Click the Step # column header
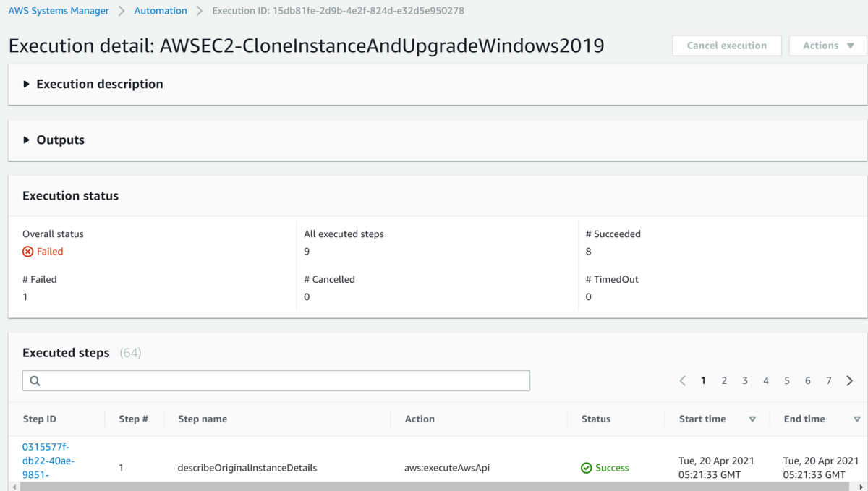This screenshot has height=491, width=868. [x=133, y=419]
